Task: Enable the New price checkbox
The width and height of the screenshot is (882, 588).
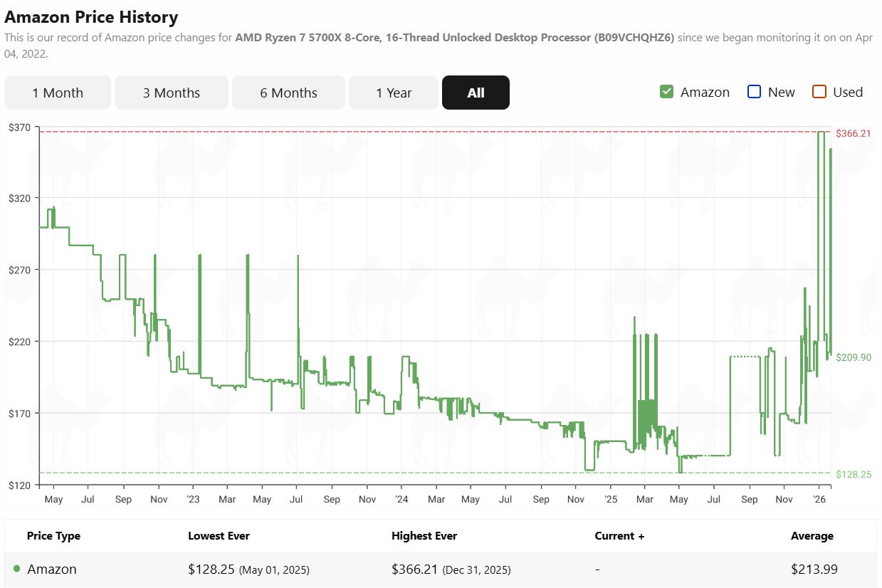Action: coord(755,92)
